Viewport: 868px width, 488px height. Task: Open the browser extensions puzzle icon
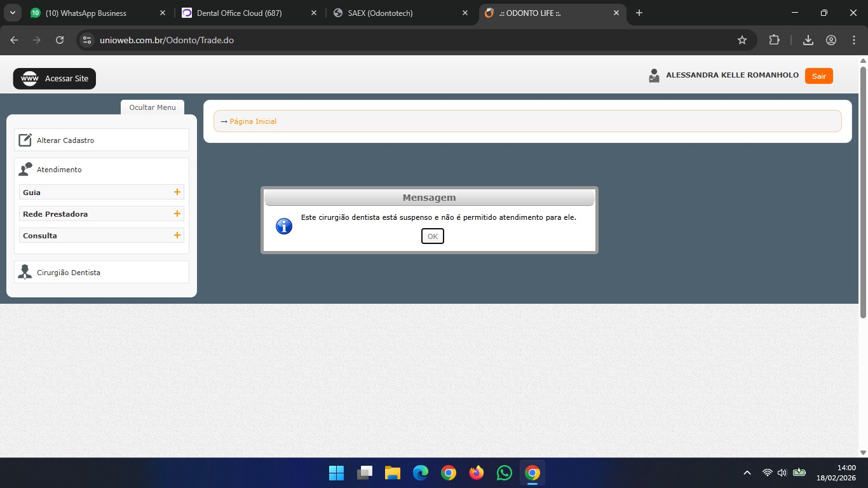click(774, 40)
